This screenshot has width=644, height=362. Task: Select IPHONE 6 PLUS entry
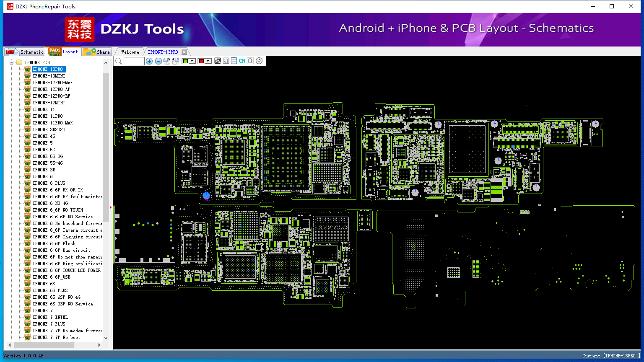(49, 183)
